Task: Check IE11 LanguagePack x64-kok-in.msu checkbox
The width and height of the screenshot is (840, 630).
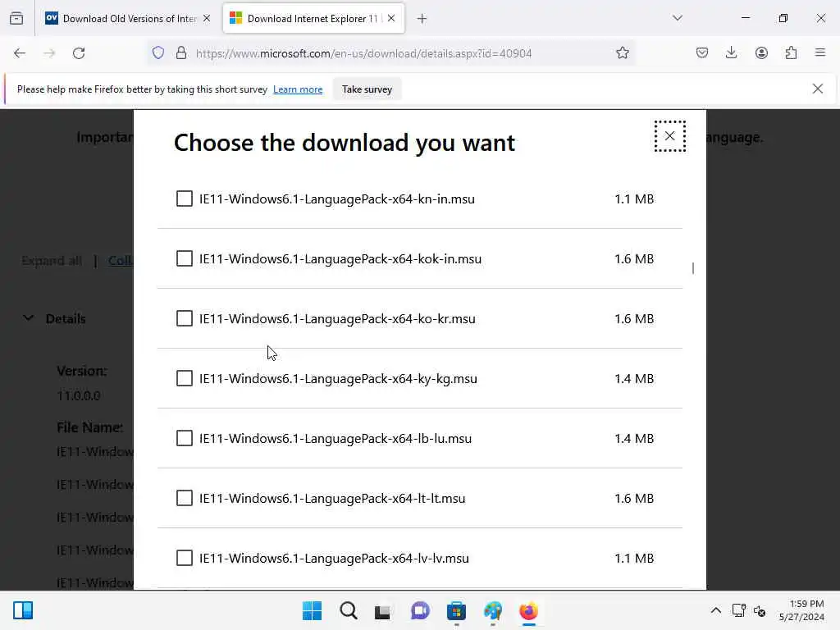Action: [x=185, y=258]
